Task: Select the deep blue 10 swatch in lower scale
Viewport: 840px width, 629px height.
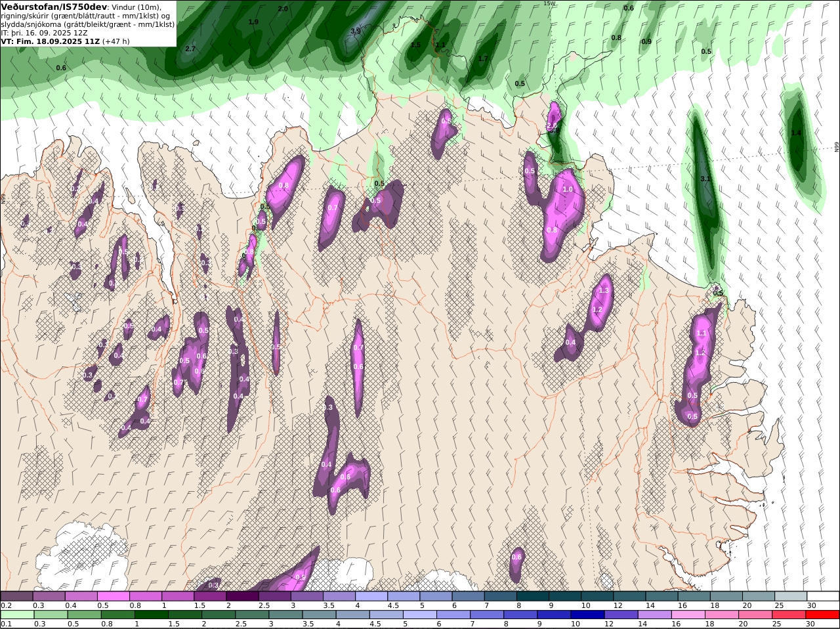Action: click(587, 615)
